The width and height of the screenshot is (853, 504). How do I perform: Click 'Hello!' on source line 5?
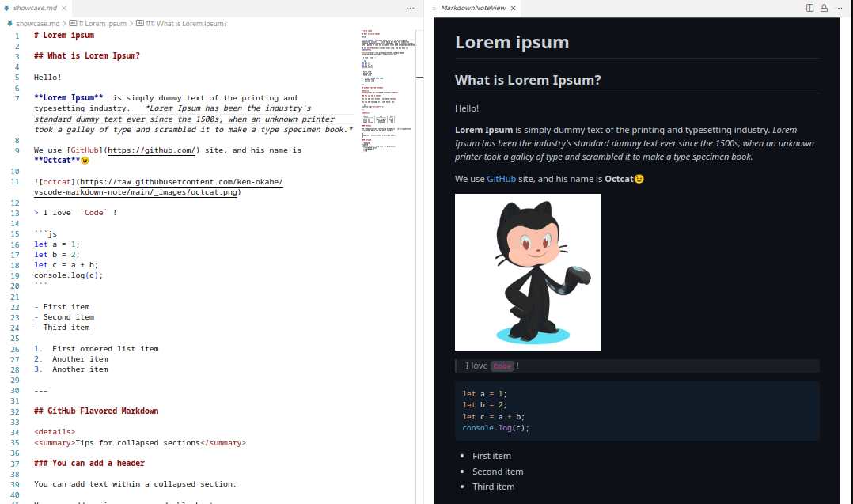[x=47, y=78]
